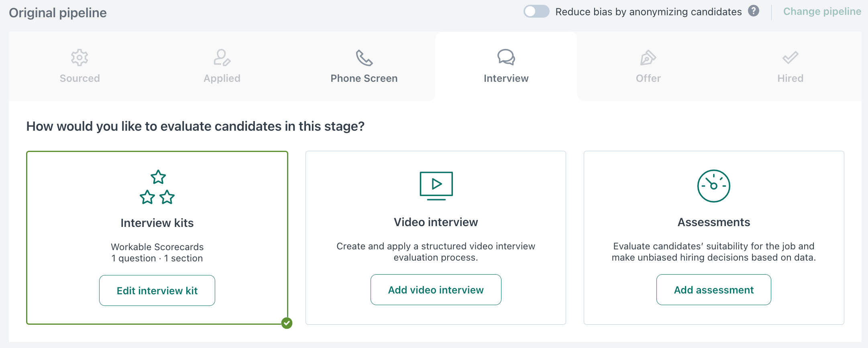
Task: Select the Interview stage tab
Action: [x=506, y=66]
